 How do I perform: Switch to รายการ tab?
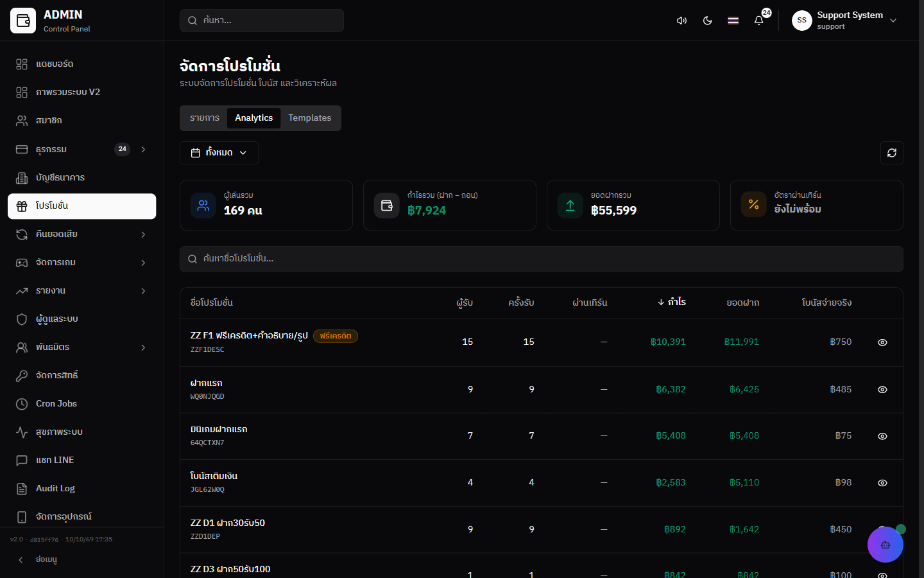click(205, 118)
